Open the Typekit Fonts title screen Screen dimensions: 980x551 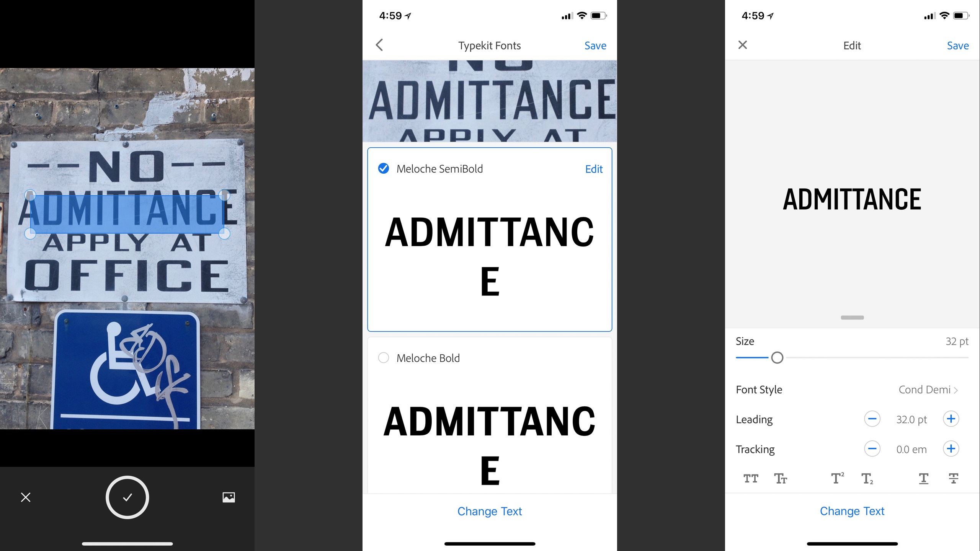click(489, 45)
